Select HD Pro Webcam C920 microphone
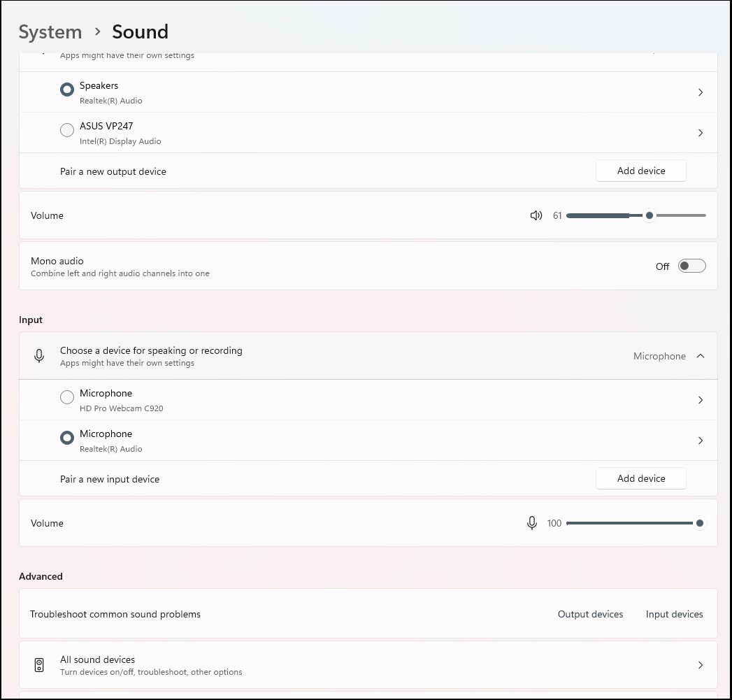The height and width of the screenshot is (700, 732). coord(67,397)
